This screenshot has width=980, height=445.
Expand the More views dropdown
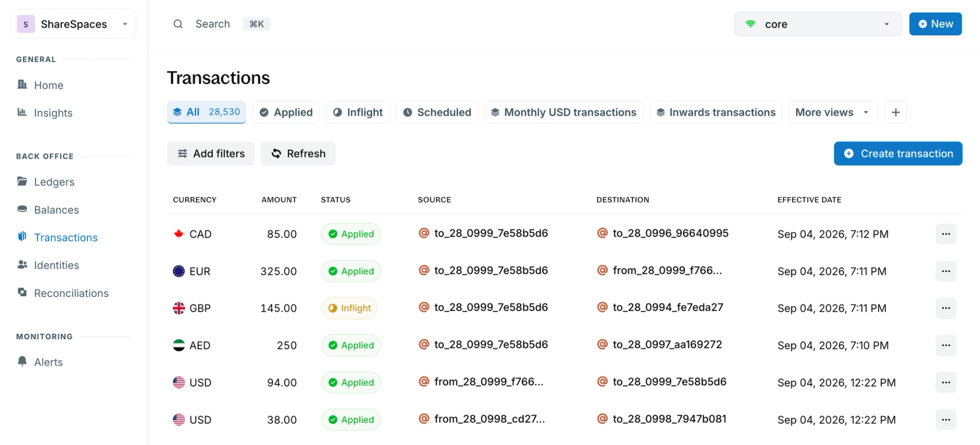tap(833, 112)
